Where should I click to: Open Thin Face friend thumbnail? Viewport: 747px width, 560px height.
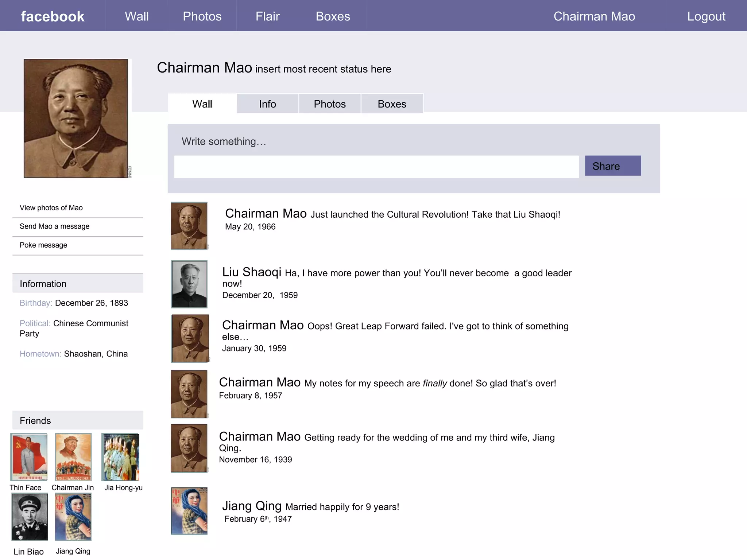[x=29, y=457]
